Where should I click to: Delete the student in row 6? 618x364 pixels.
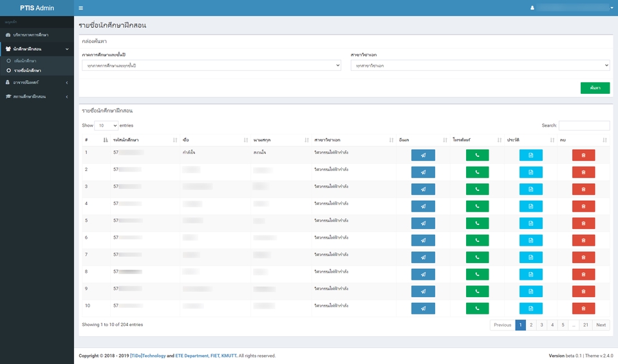click(x=583, y=241)
